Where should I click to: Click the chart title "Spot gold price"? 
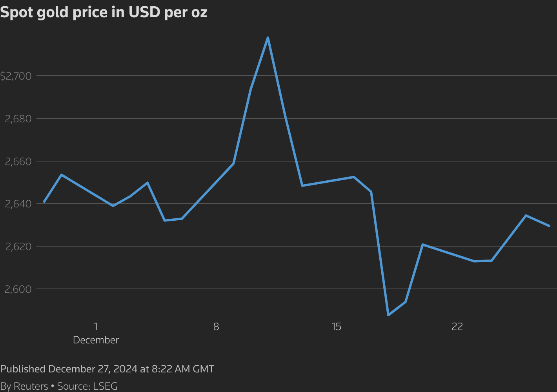(104, 13)
